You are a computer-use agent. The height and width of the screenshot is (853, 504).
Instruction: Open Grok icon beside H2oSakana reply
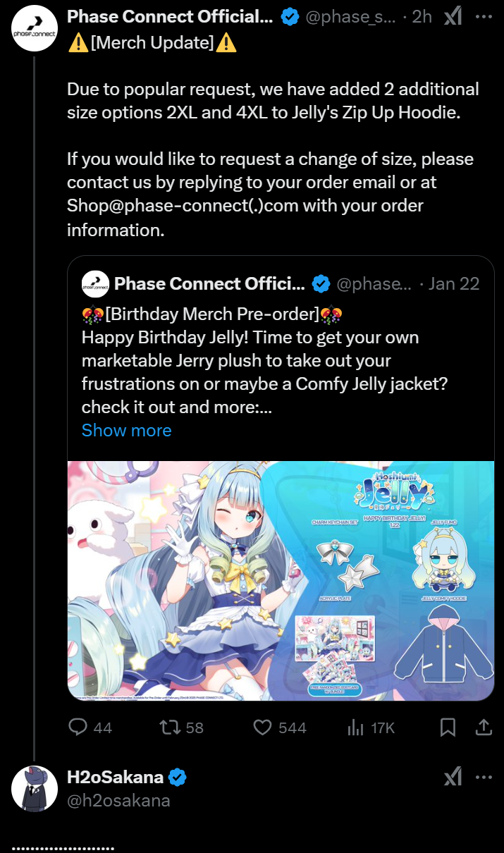pyautogui.click(x=452, y=778)
